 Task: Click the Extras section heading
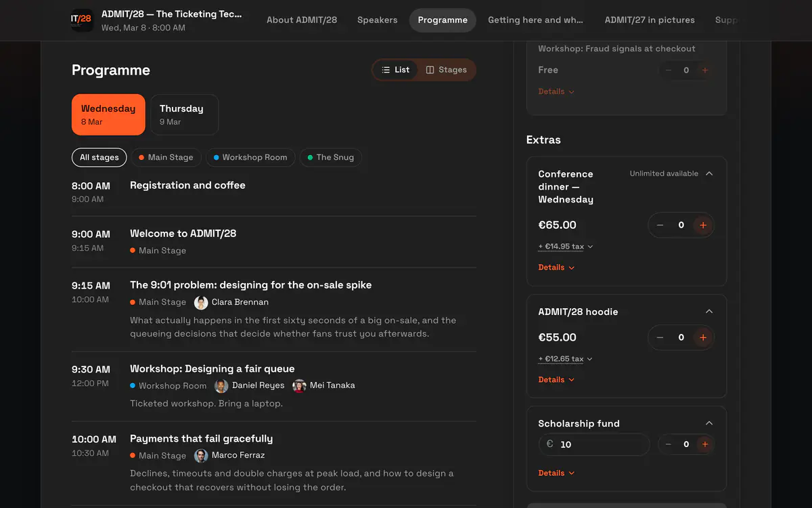pyautogui.click(x=543, y=140)
